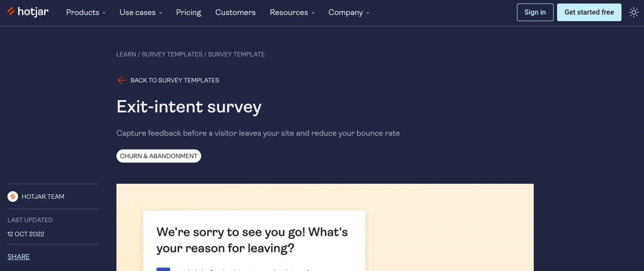Image resolution: width=644 pixels, height=271 pixels.
Task: Navigate to the LEARN breadcrumb
Action: click(126, 54)
